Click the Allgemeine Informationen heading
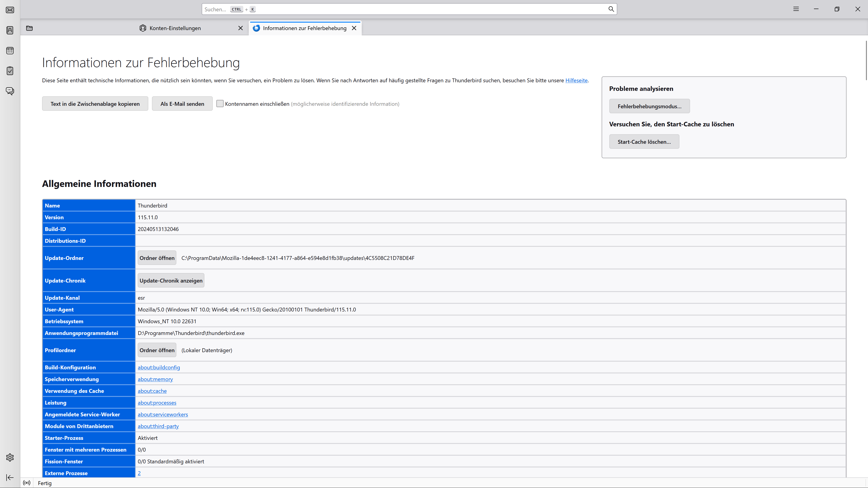 click(x=99, y=184)
